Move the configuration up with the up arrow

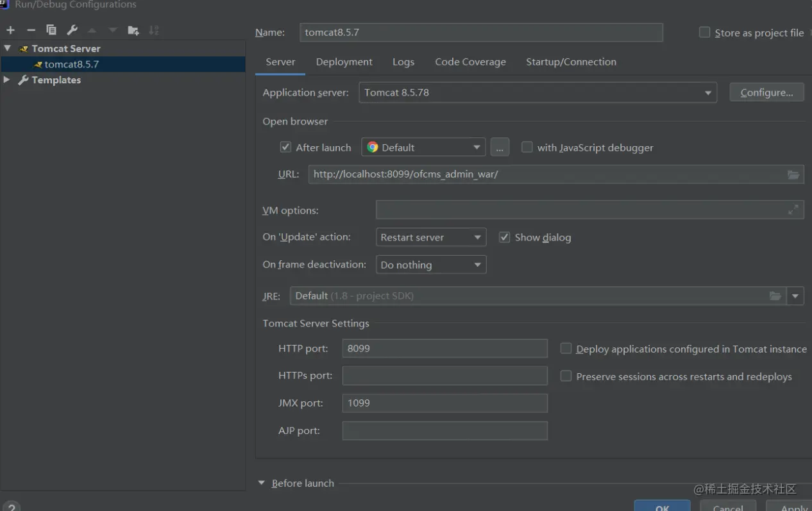(92, 30)
